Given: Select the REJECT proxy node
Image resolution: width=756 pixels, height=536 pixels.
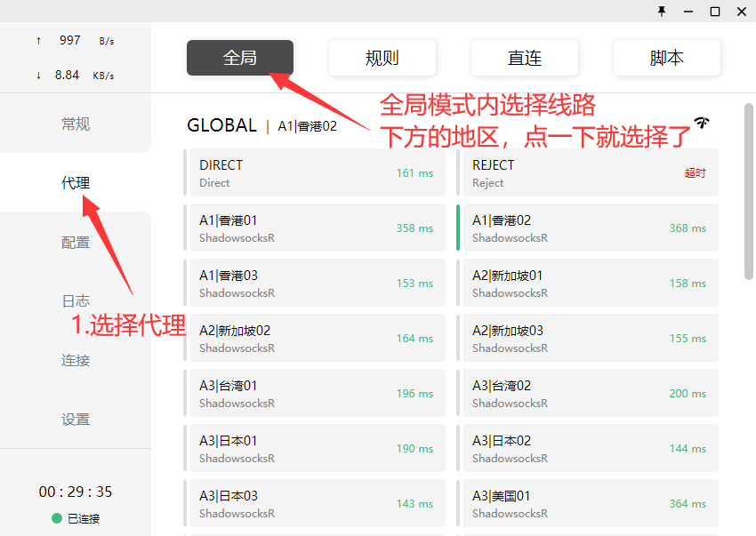Looking at the screenshot, I should tap(590, 172).
